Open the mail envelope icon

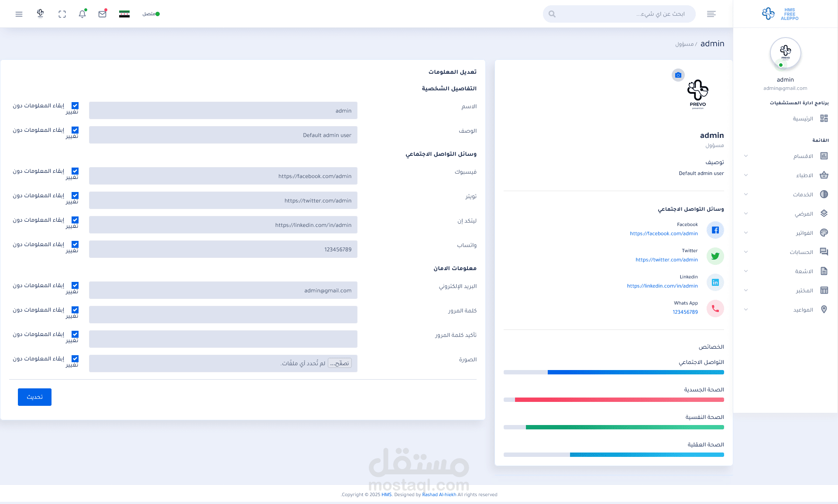pos(103,14)
